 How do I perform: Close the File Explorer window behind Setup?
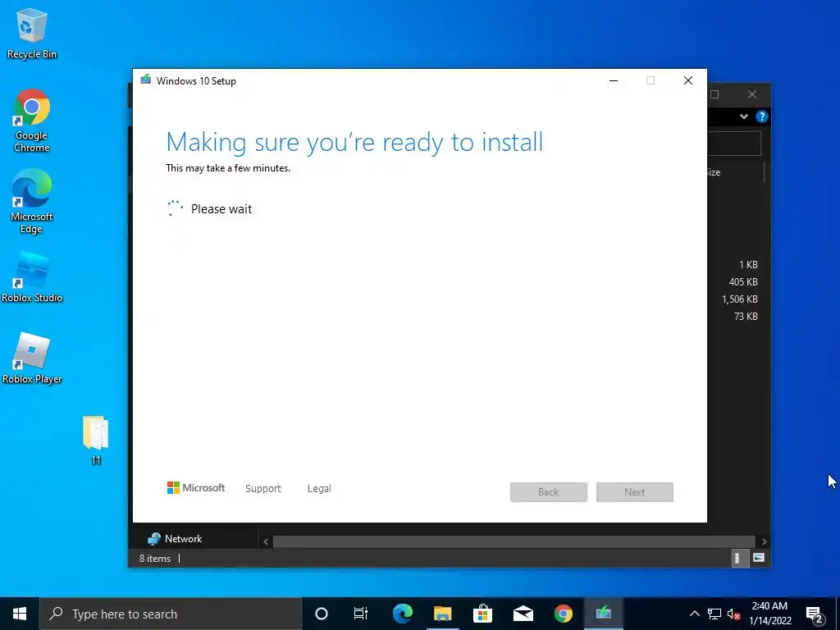(x=752, y=95)
